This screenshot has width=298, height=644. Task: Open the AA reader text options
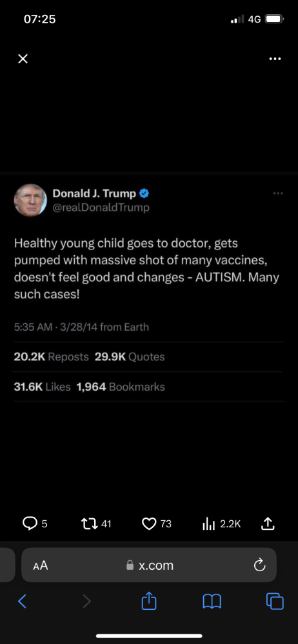click(41, 565)
